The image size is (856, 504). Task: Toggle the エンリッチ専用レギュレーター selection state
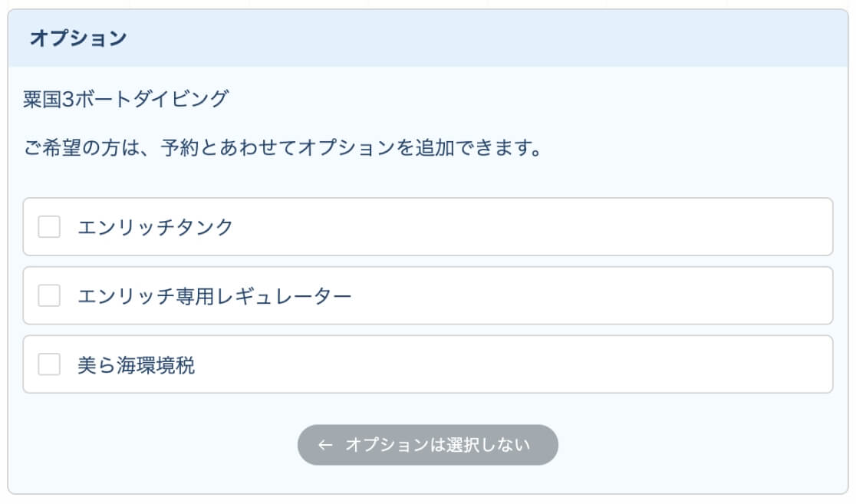coord(48,296)
